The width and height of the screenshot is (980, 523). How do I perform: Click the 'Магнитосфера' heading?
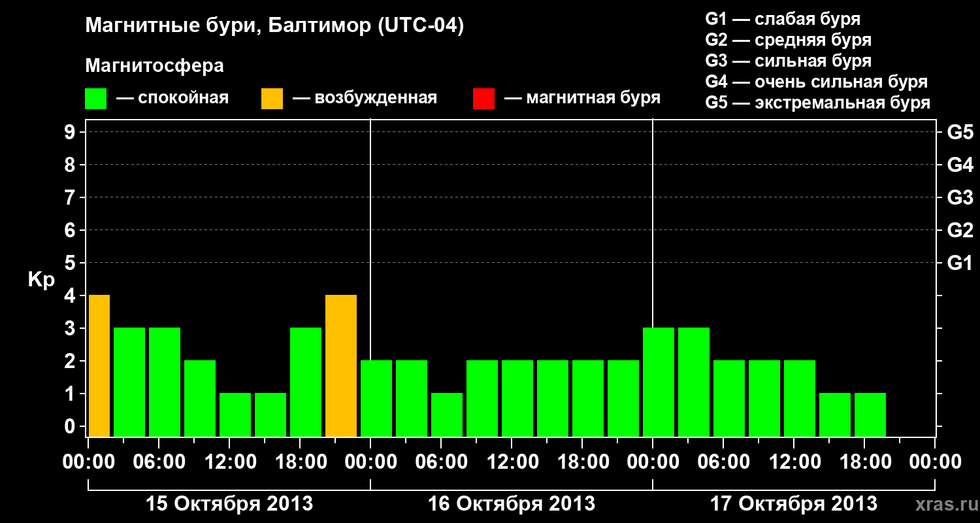(x=154, y=66)
